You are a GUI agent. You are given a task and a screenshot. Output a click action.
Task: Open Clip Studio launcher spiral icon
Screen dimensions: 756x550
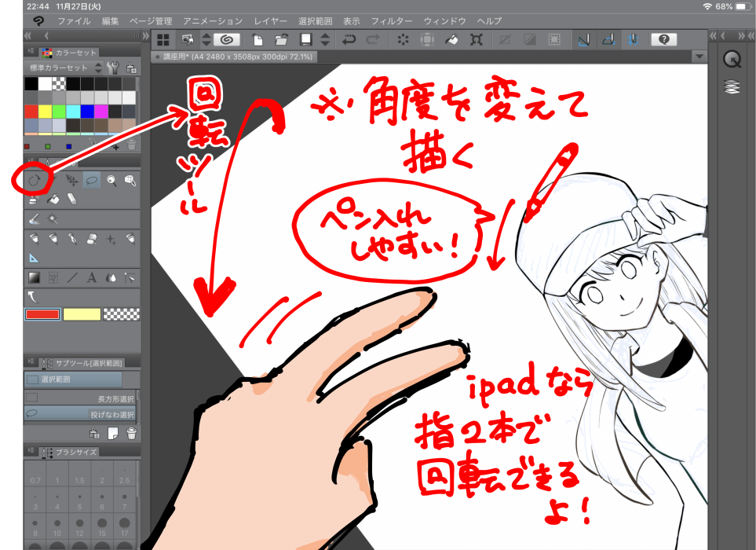[x=227, y=39]
